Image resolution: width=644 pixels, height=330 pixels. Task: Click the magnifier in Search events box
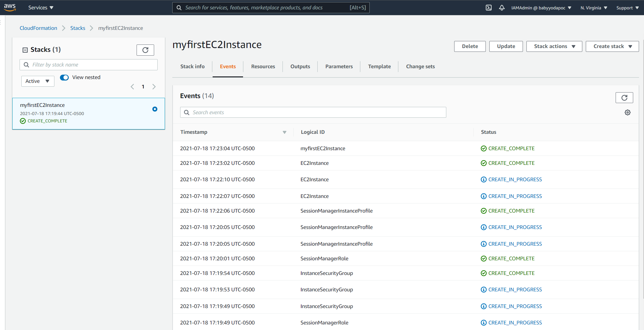[x=187, y=112]
